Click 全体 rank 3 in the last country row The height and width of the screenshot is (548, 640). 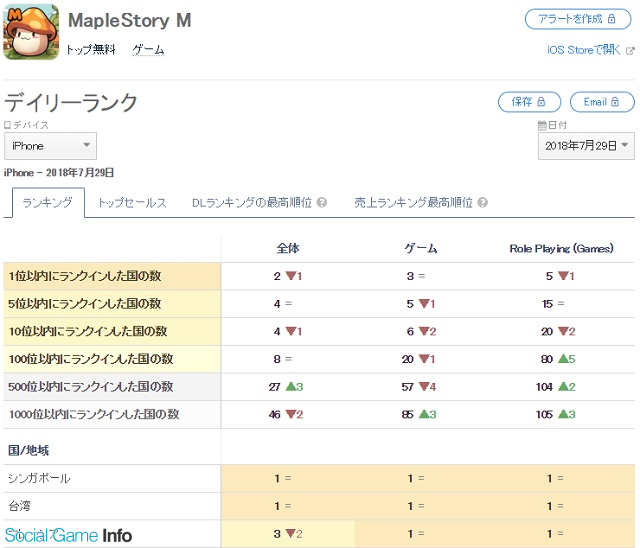pos(277,534)
